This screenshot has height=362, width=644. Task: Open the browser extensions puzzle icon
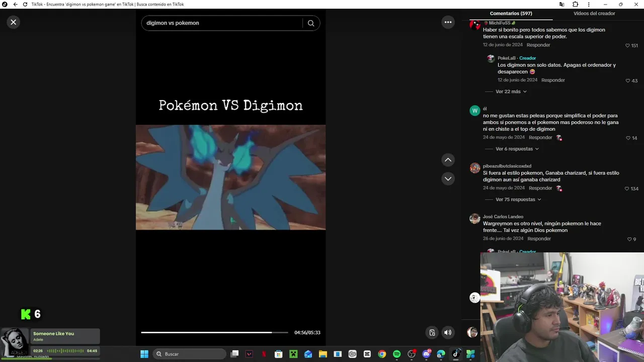575,4
